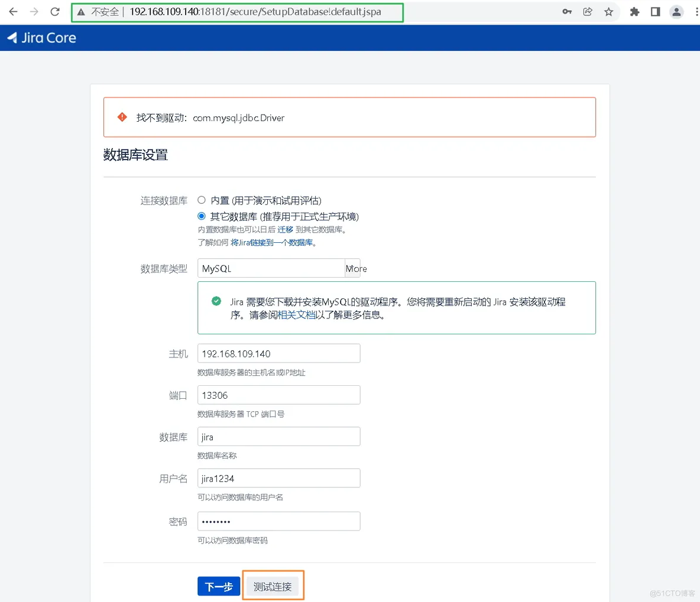Click the 不安全 not secure label
The width and height of the screenshot is (700, 602).
pyautogui.click(x=105, y=12)
